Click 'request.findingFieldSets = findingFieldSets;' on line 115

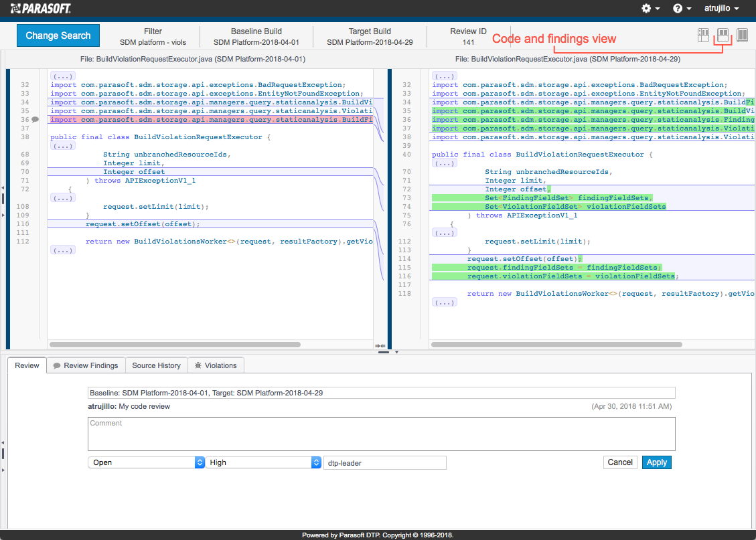564,268
